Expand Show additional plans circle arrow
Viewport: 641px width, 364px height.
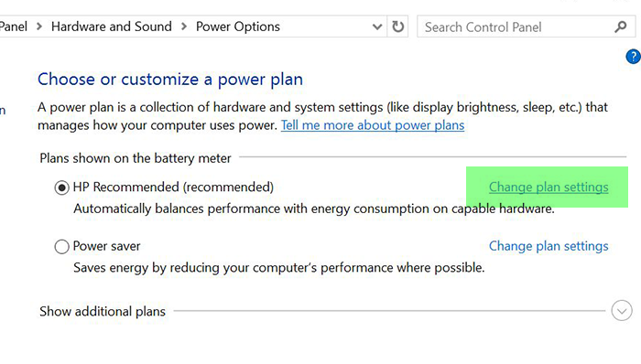click(622, 311)
